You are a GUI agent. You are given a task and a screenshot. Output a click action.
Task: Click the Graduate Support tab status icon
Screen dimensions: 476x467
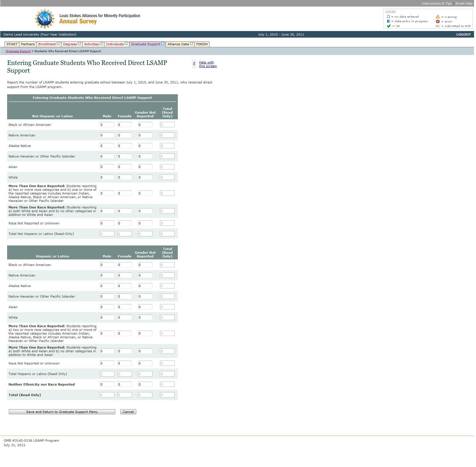click(162, 44)
